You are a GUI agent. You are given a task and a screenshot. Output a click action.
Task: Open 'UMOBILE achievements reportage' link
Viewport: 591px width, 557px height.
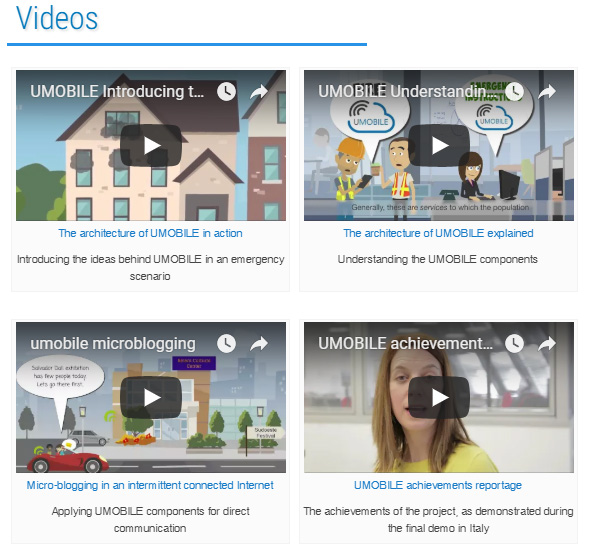[x=438, y=485]
